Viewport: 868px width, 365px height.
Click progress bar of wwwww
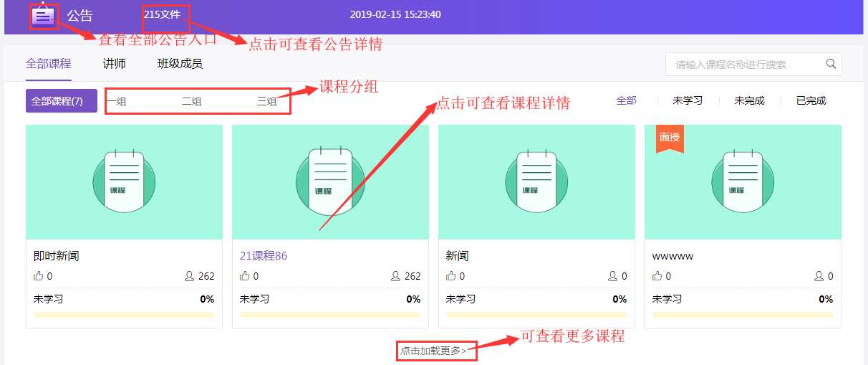(743, 315)
